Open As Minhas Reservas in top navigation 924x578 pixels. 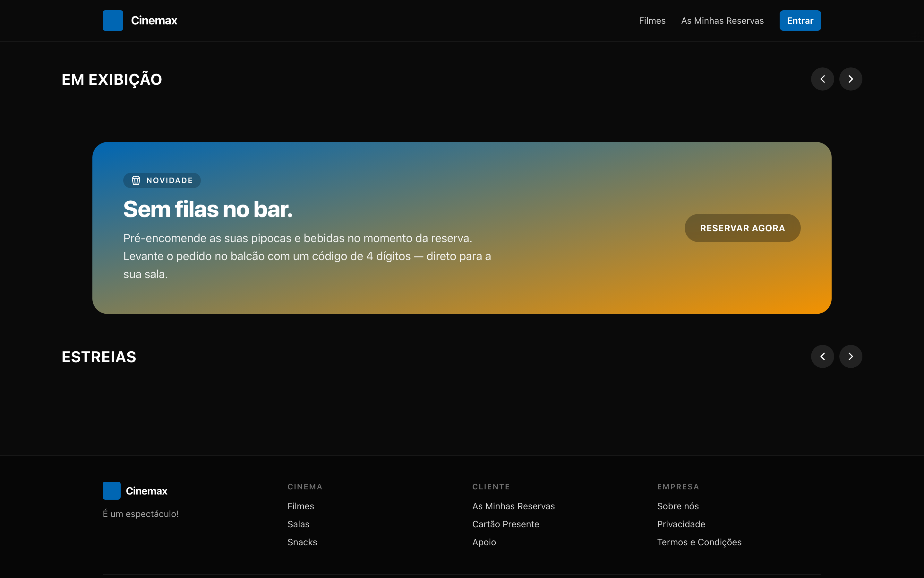click(723, 21)
